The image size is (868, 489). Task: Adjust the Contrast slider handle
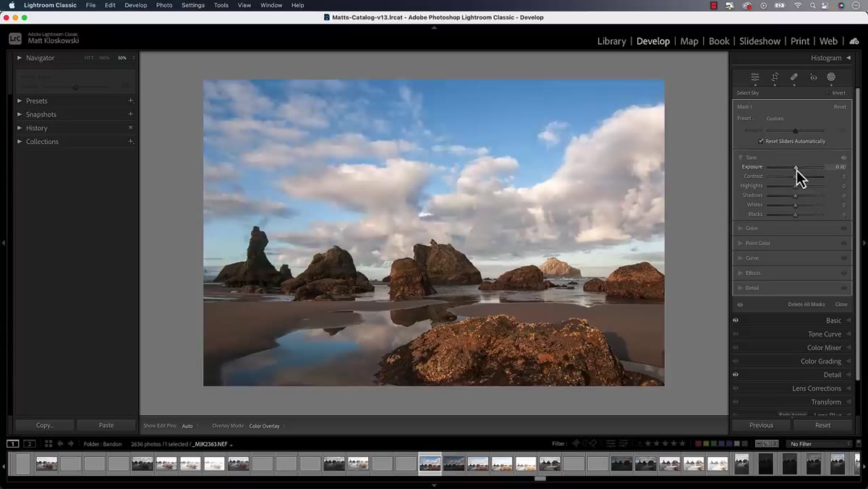796,177
